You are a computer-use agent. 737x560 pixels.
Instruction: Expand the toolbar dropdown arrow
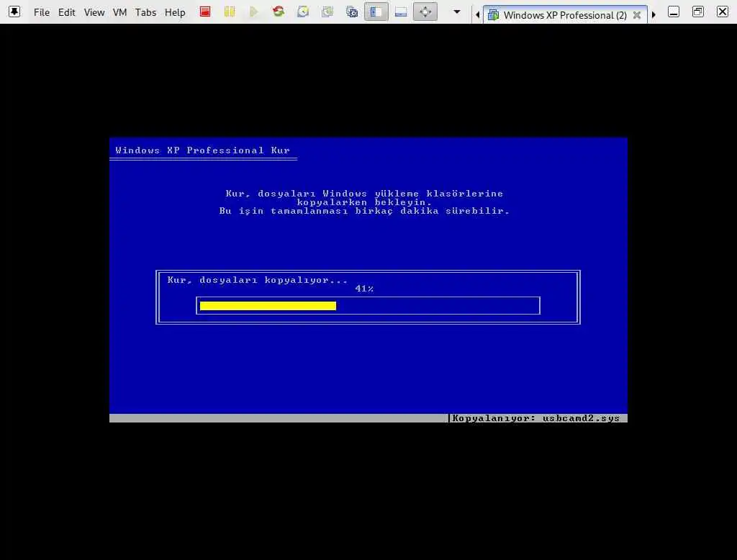tap(456, 12)
